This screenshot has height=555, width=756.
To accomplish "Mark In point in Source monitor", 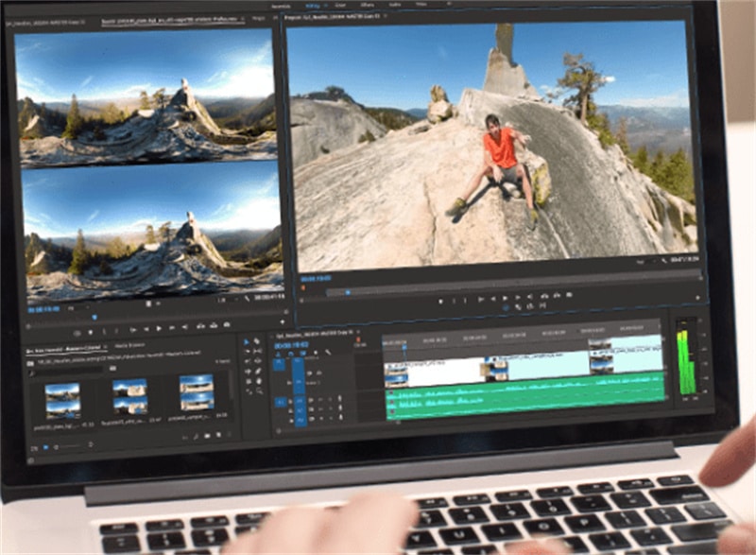I will (x=104, y=331).
